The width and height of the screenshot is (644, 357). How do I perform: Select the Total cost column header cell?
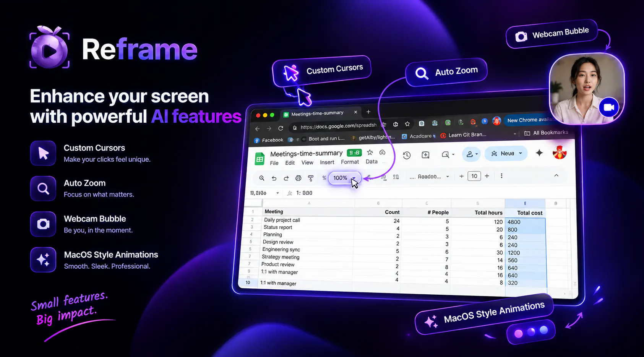point(525,213)
